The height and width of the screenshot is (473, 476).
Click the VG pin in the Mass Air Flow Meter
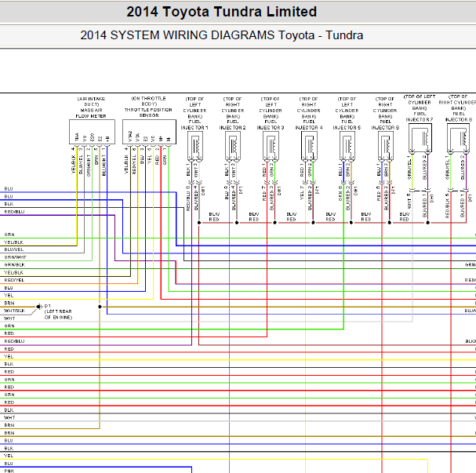click(85, 138)
